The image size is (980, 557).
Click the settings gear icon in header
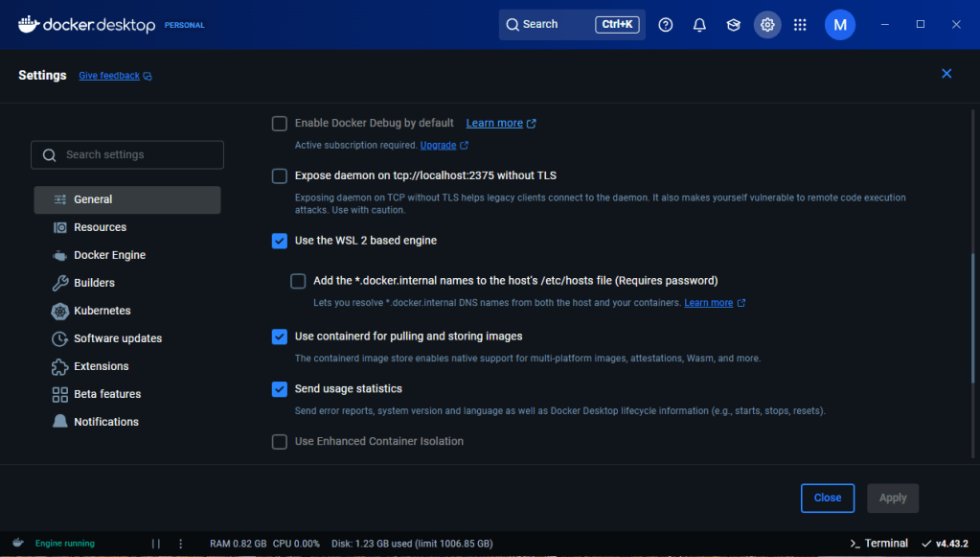tap(766, 25)
